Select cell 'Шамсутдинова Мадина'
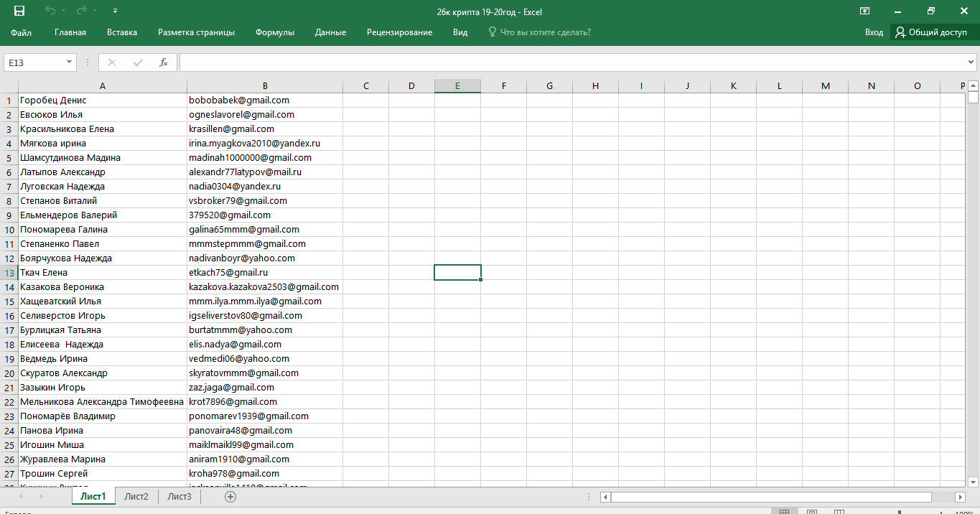 click(x=103, y=158)
